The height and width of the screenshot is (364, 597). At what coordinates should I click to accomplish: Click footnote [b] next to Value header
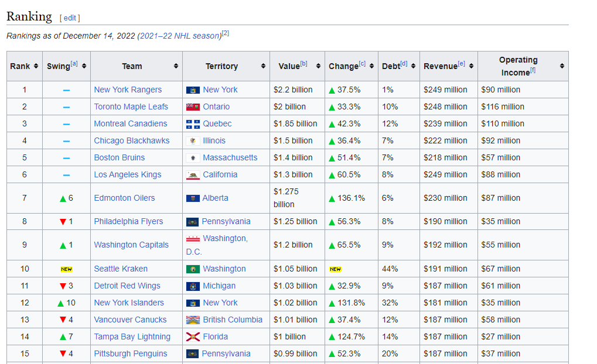(303, 63)
